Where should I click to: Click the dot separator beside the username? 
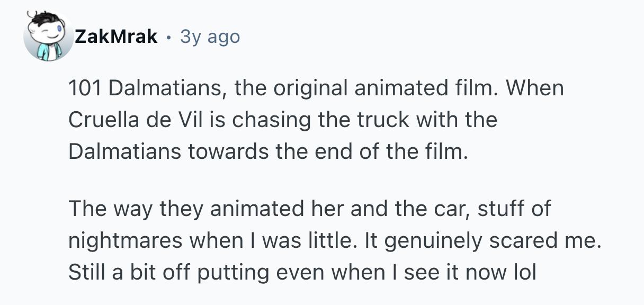pyautogui.click(x=168, y=37)
